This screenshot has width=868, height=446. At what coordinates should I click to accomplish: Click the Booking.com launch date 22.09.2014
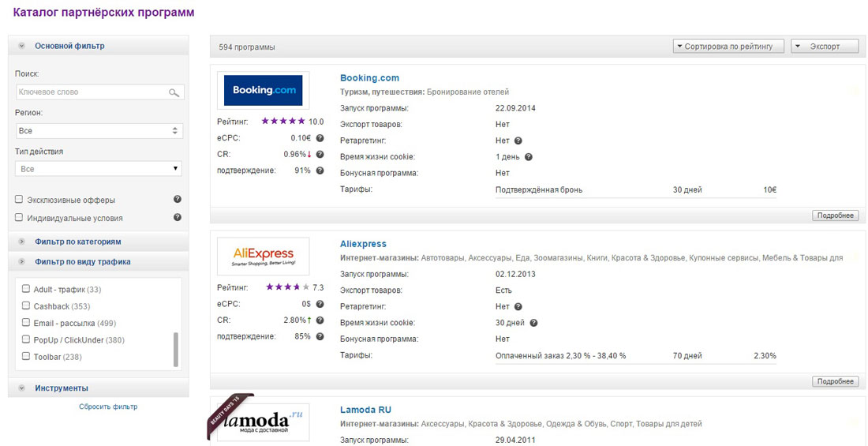pos(516,108)
